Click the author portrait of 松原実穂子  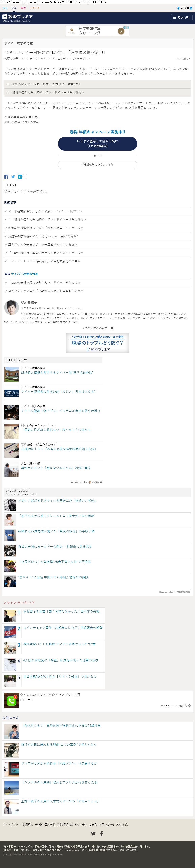click(x=12, y=307)
